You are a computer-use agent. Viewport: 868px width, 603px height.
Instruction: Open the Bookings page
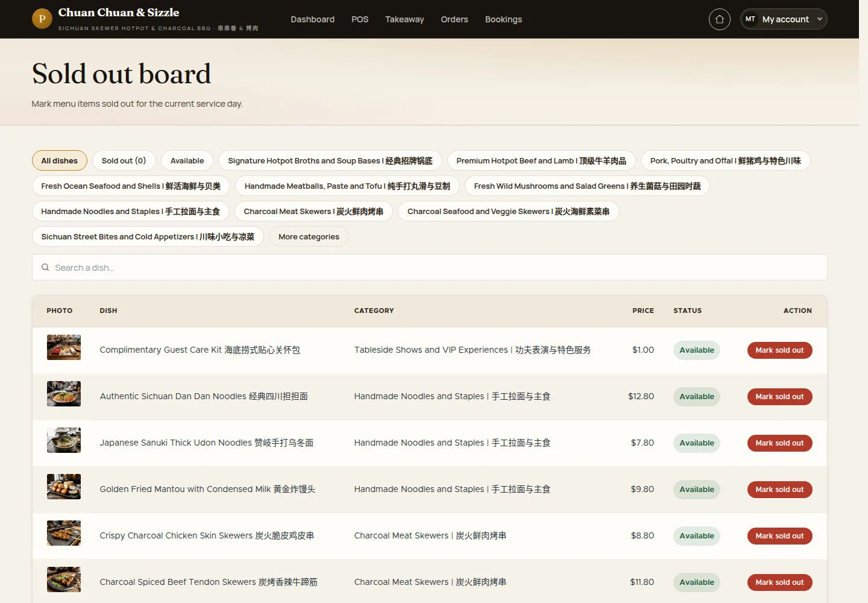pos(503,19)
